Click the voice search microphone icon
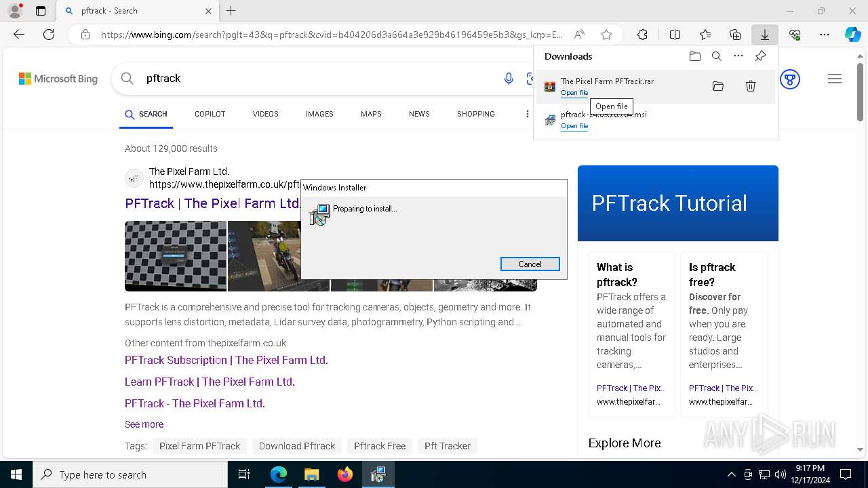This screenshot has width=868, height=488. pyautogui.click(x=509, y=79)
